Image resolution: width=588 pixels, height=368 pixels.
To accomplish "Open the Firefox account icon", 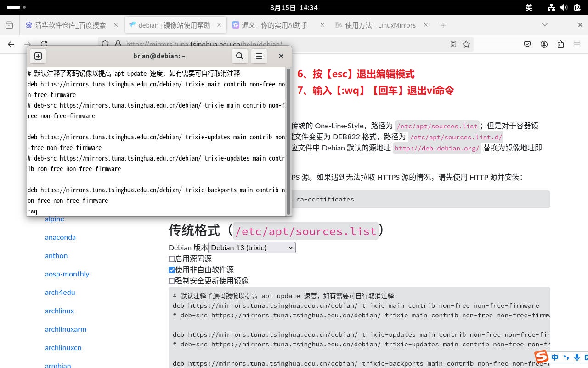I will (544, 44).
